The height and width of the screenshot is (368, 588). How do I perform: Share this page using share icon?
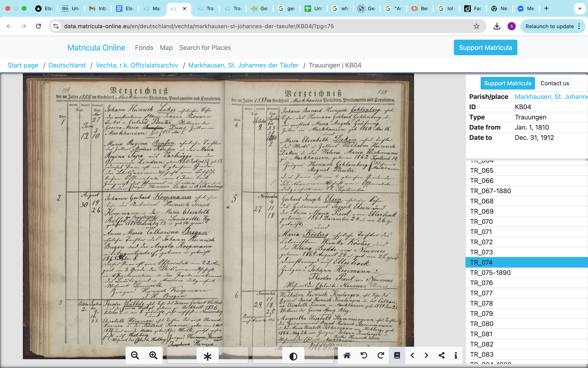[442, 355]
